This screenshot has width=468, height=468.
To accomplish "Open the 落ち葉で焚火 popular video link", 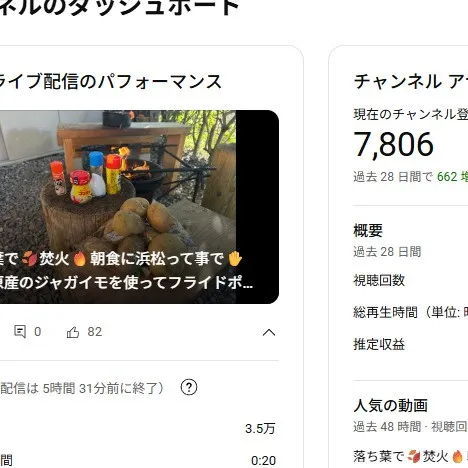I will click(x=411, y=456).
